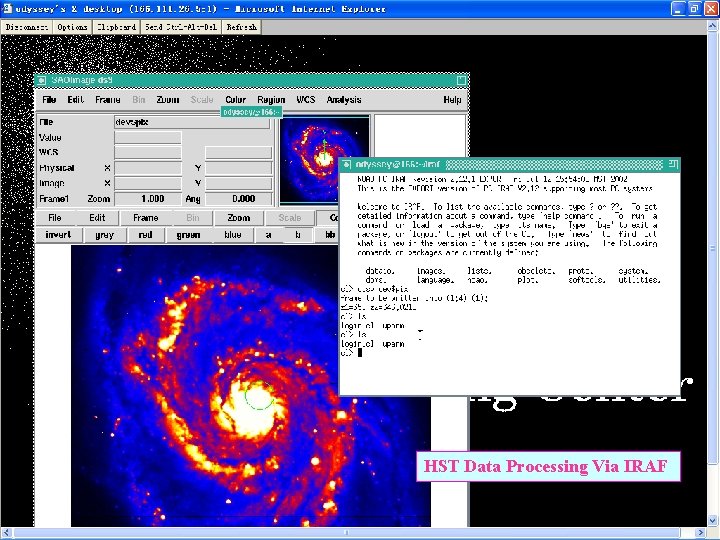Image resolution: width=720 pixels, height=540 pixels.
Task: Click the Physical X coordinate field
Action: pos(148,168)
